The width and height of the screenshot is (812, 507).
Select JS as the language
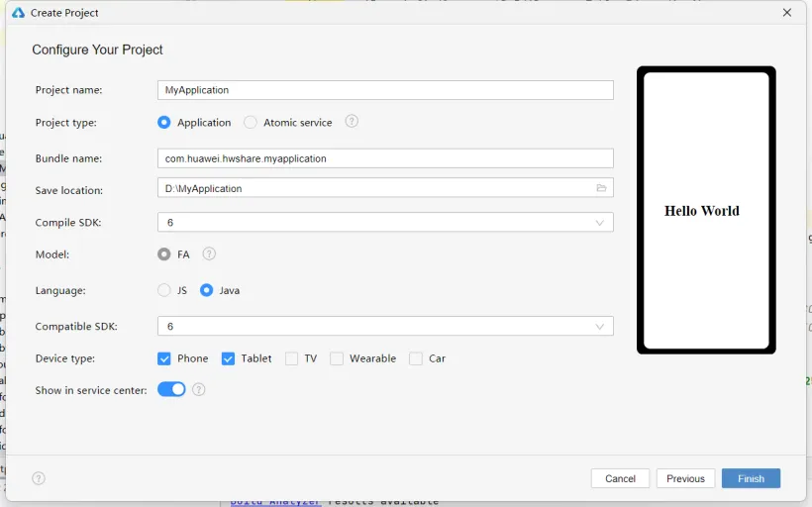(x=164, y=290)
